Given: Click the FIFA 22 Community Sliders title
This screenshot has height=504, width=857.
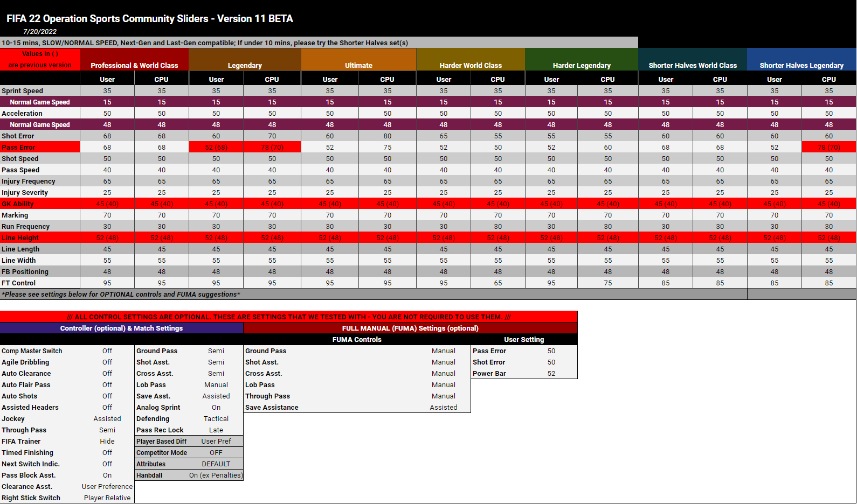Looking at the screenshot, I should tap(150, 19).
